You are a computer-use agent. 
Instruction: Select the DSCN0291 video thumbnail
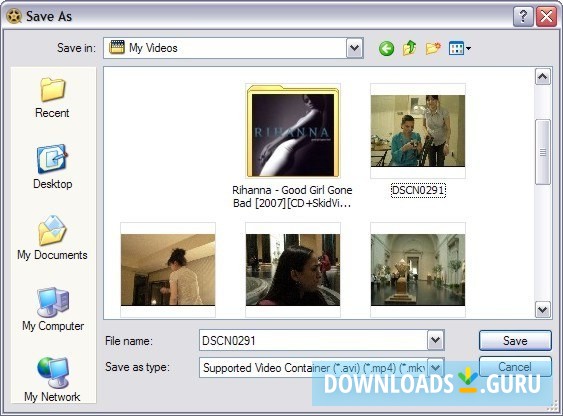pos(418,131)
